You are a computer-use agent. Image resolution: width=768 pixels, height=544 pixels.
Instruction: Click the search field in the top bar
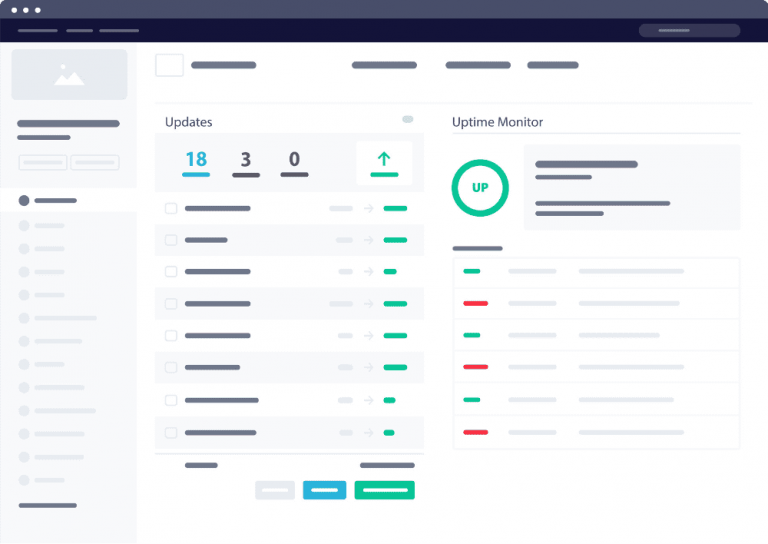click(689, 31)
